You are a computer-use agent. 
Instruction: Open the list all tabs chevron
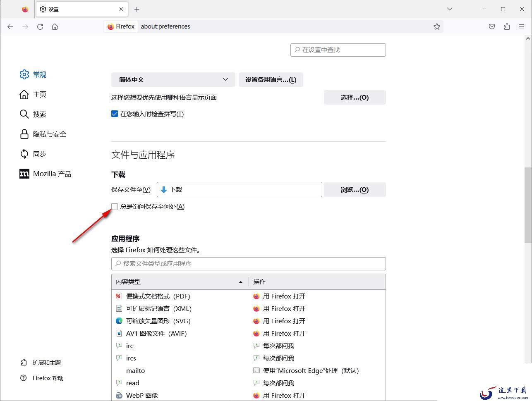pyautogui.click(x=450, y=9)
